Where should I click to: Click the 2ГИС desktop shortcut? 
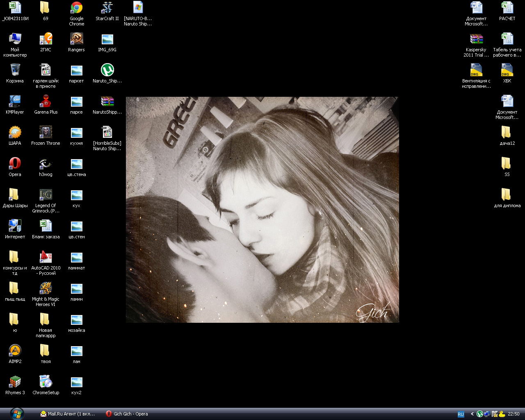click(x=46, y=39)
